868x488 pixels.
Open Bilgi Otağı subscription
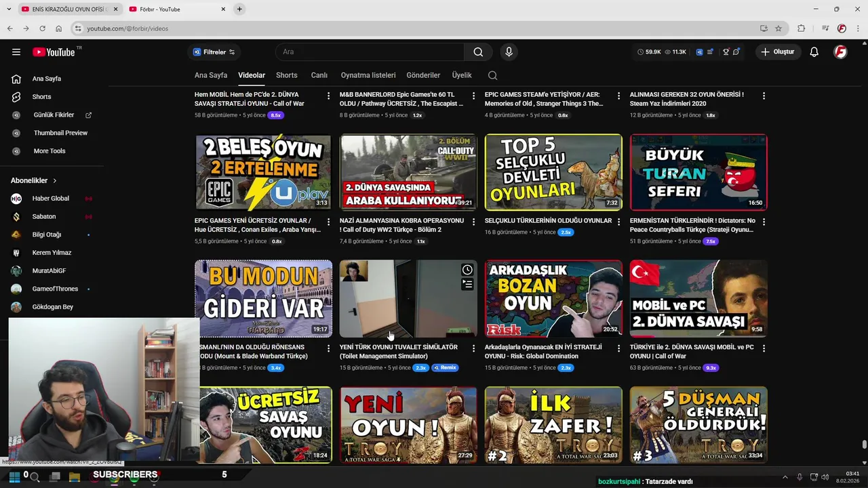pos(47,235)
